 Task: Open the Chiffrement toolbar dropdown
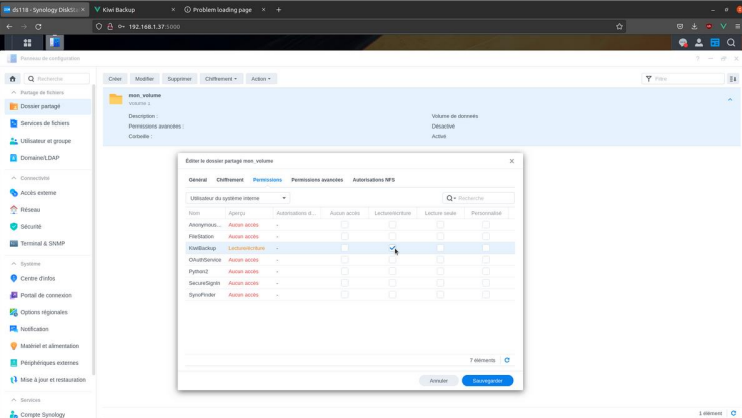(x=221, y=79)
